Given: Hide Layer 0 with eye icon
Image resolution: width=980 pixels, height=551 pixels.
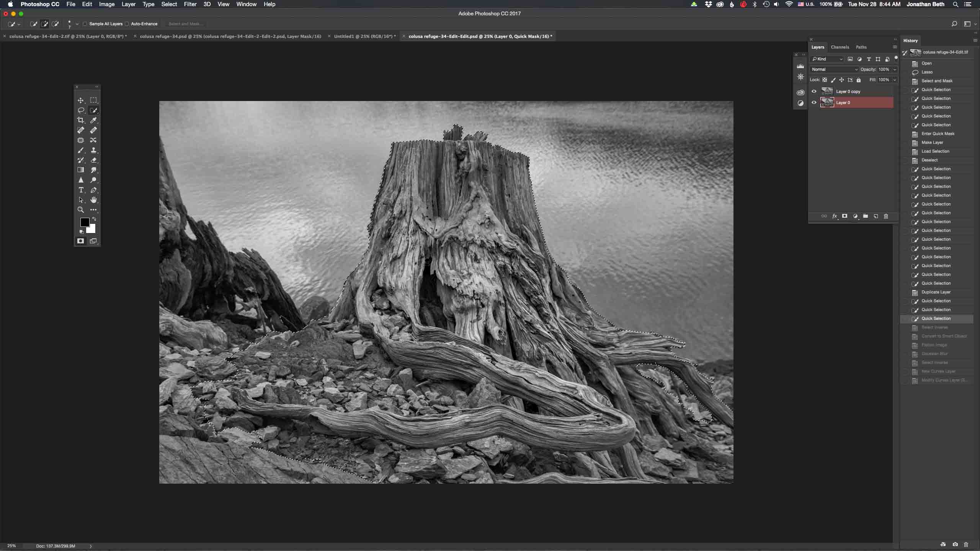Looking at the screenshot, I should pyautogui.click(x=814, y=103).
